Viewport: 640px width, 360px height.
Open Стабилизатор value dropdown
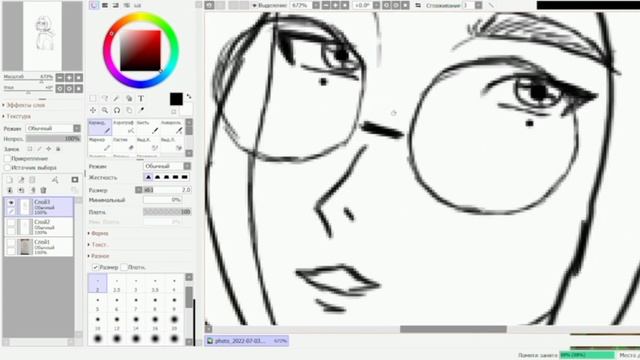click(x=478, y=5)
